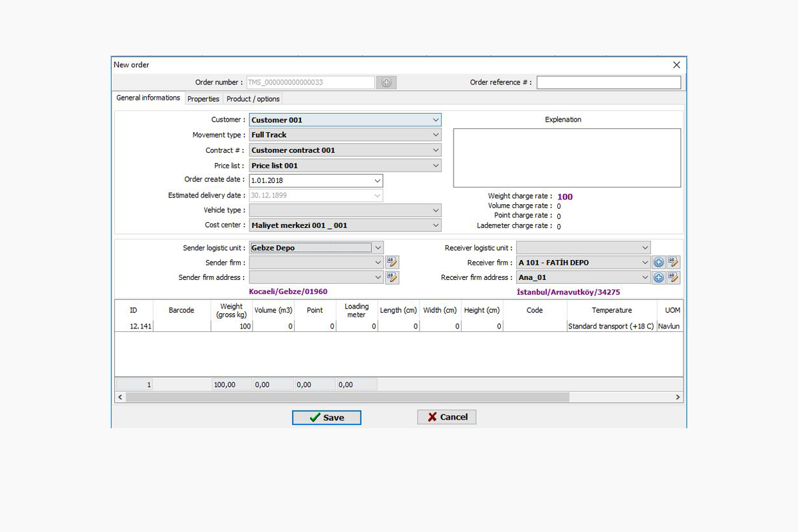Click the horizontal scrollbar right arrow
The height and width of the screenshot is (532, 798).
pyautogui.click(x=678, y=397)
